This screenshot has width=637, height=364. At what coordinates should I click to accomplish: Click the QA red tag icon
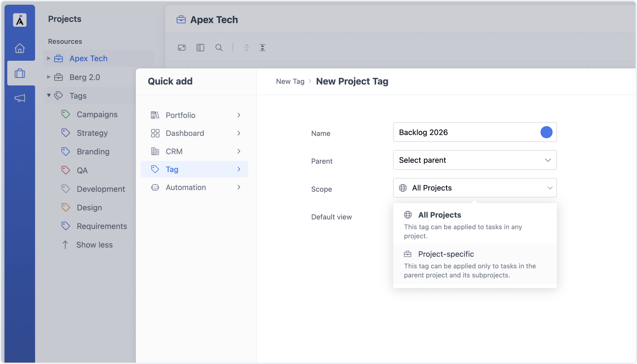pos(66,170)
